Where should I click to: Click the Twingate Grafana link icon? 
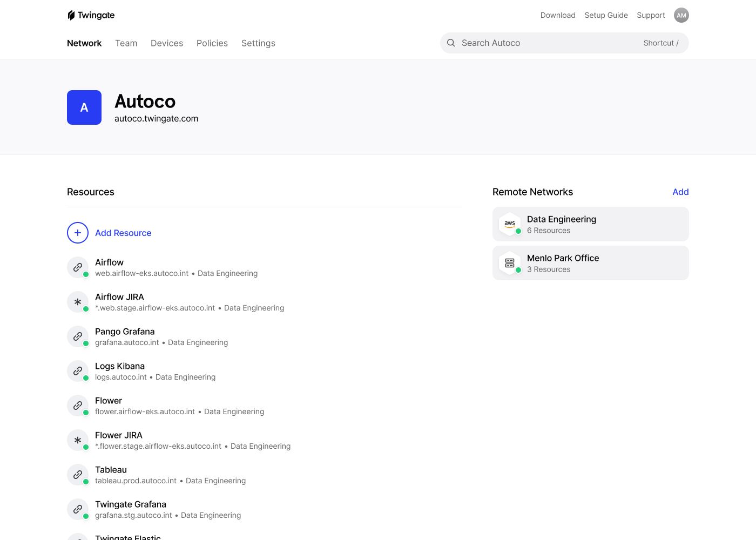pyautogui.click(x=78, y=509)
